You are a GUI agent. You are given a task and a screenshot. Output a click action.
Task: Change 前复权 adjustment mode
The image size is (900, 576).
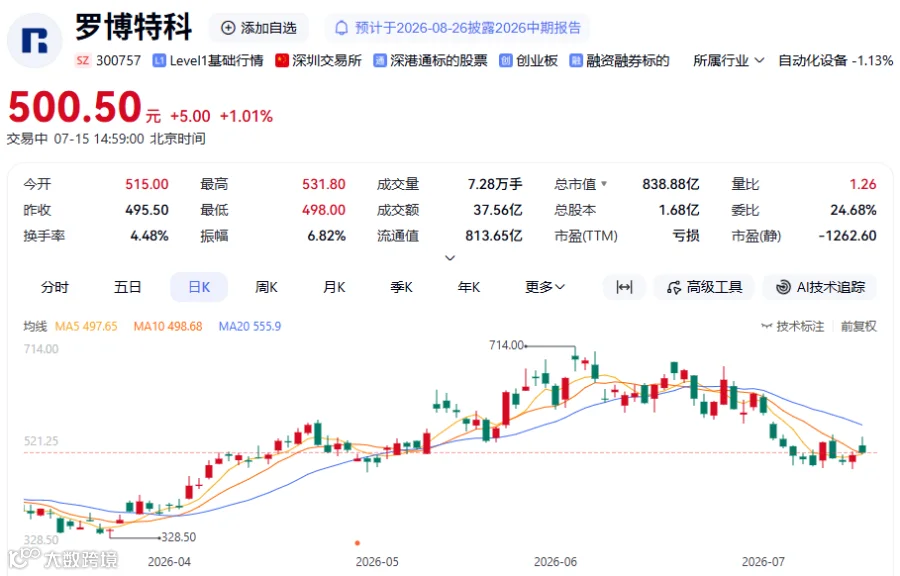pos(859,326)
